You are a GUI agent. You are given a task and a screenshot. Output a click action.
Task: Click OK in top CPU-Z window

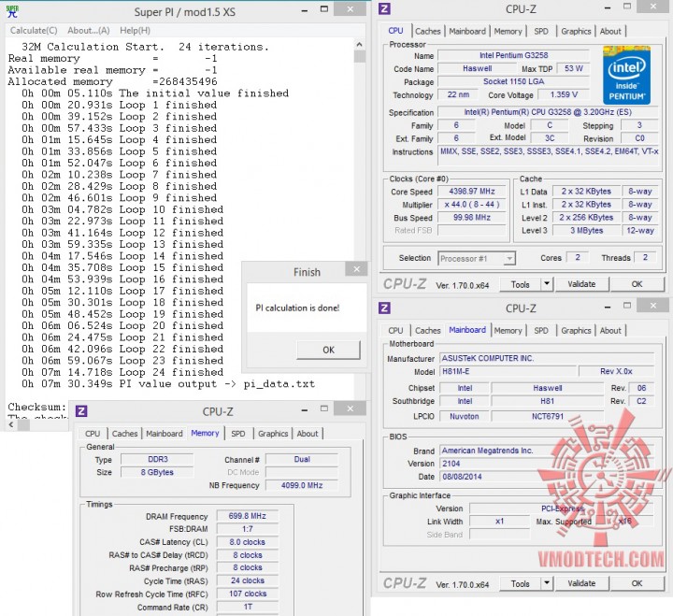637,284
